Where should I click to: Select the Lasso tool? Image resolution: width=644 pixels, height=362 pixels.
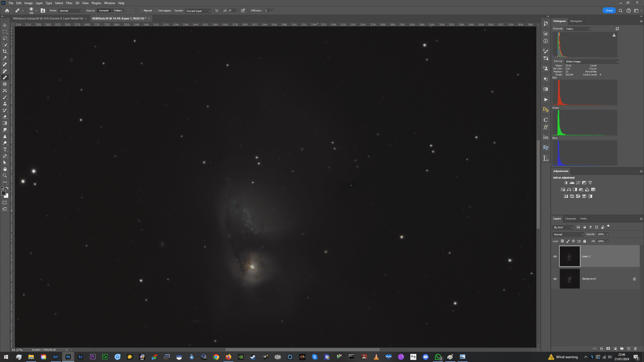(x=5, y=38)
